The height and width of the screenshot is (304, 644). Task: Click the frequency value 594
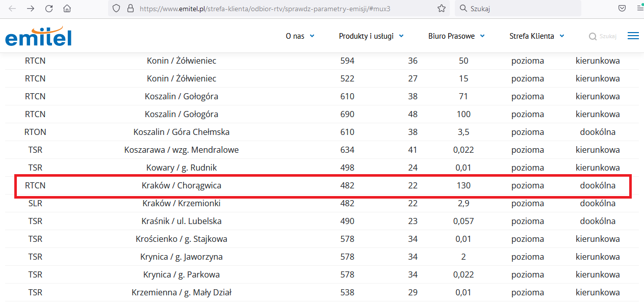coord(347,61)
